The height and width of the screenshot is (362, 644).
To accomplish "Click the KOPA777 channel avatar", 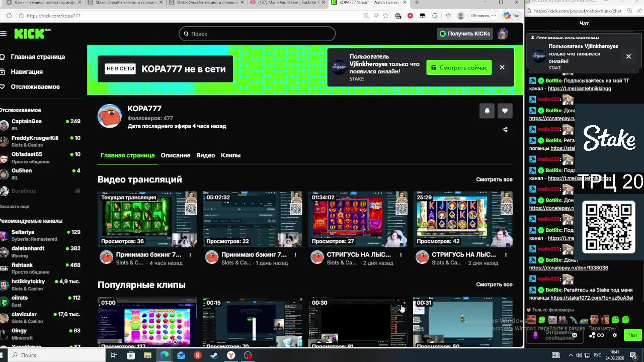I will point(109,117).
